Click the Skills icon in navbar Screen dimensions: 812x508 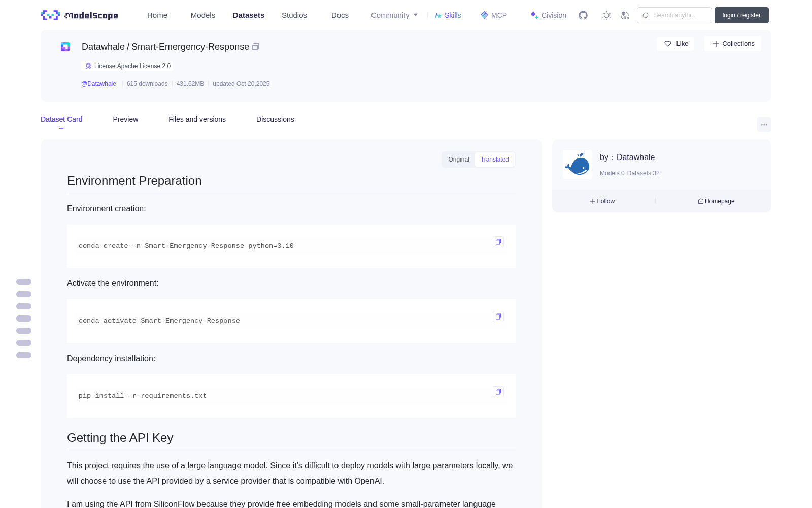click(438, 15)
